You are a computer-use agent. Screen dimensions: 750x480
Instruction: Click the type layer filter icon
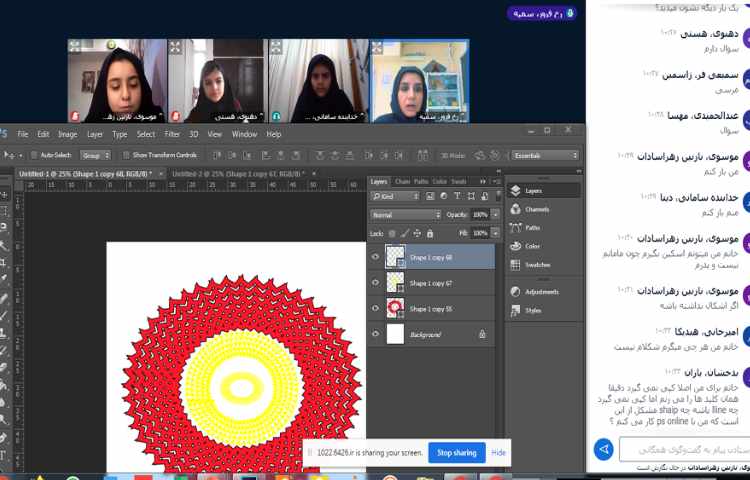[457, 196]
